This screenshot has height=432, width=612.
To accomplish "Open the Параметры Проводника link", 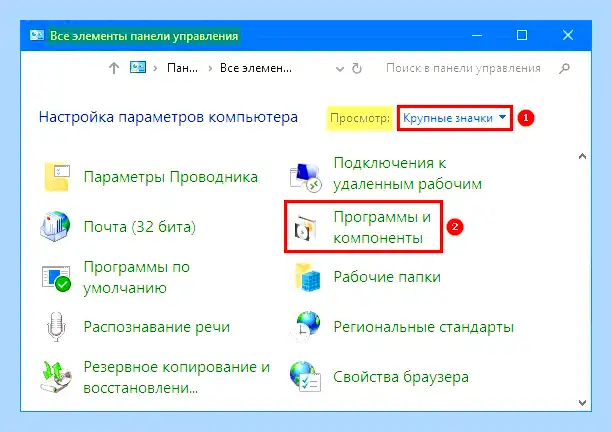I will pos(171,177).
